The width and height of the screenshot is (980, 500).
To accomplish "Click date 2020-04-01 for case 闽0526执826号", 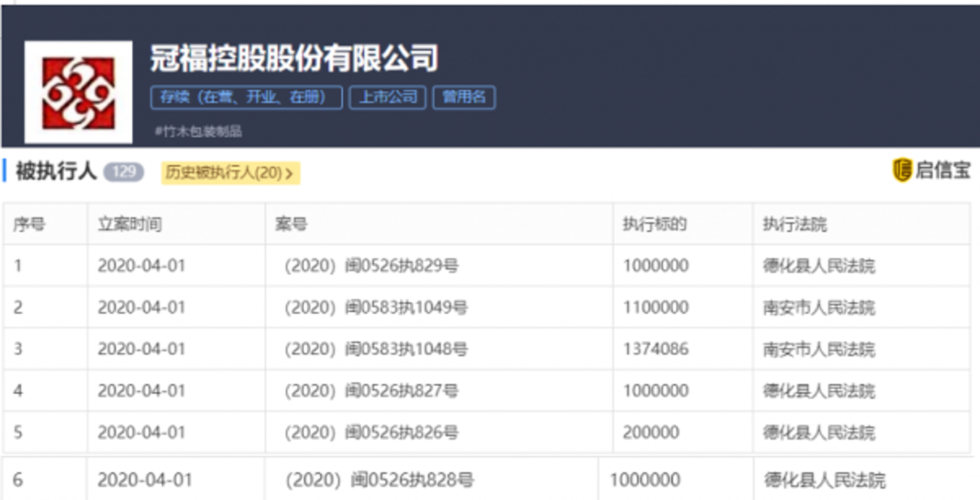I will (141, 433).
